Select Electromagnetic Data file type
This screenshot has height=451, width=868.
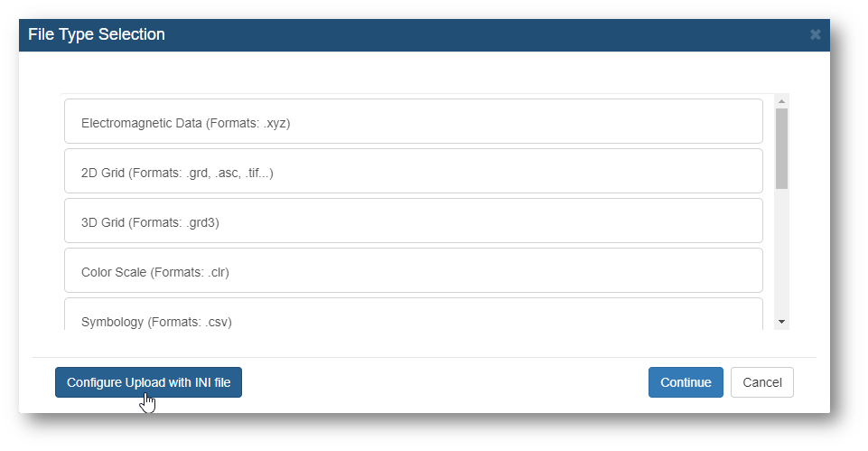tap(414, 121)
